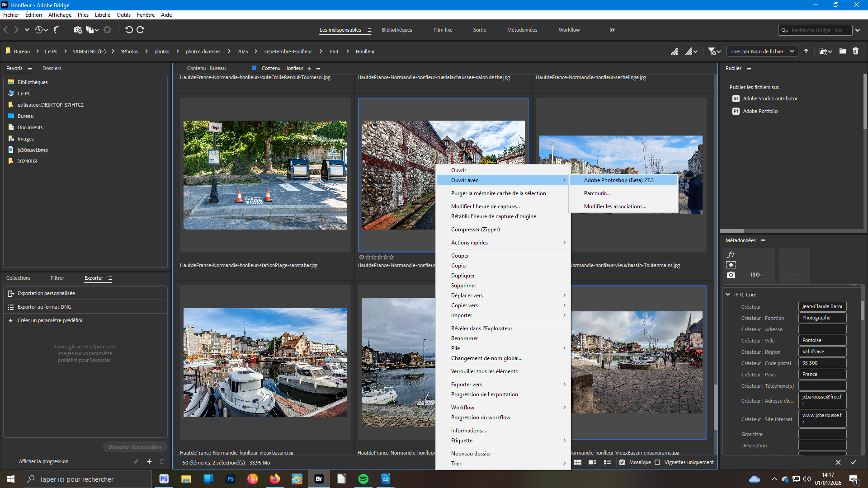868x488 pixels.
Task: Switch to list view icon
Action: [x=607, y=462]
